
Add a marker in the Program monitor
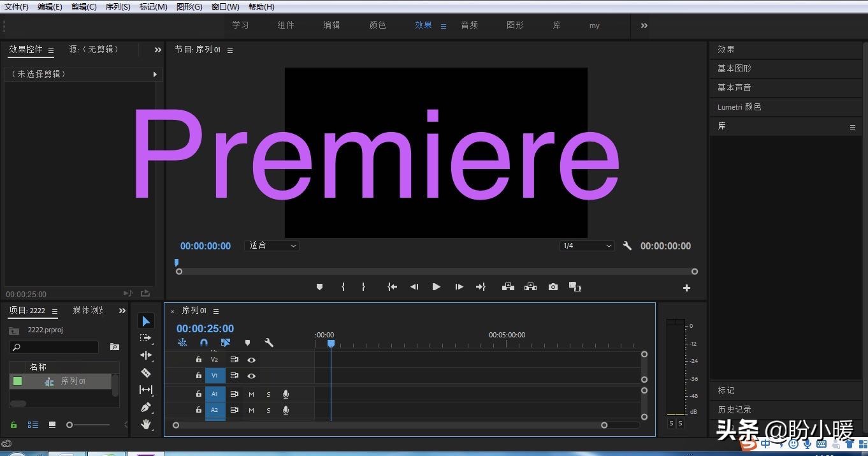(319, 287)
